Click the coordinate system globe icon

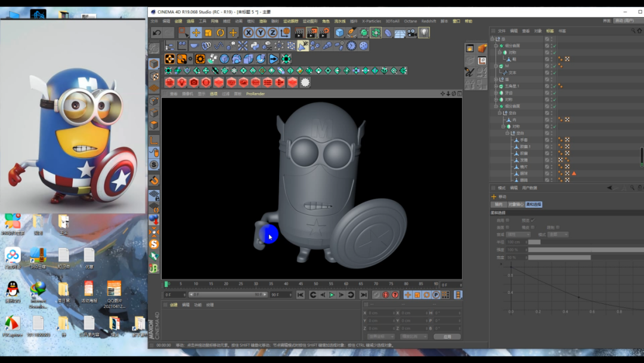(x=284, y=32)
